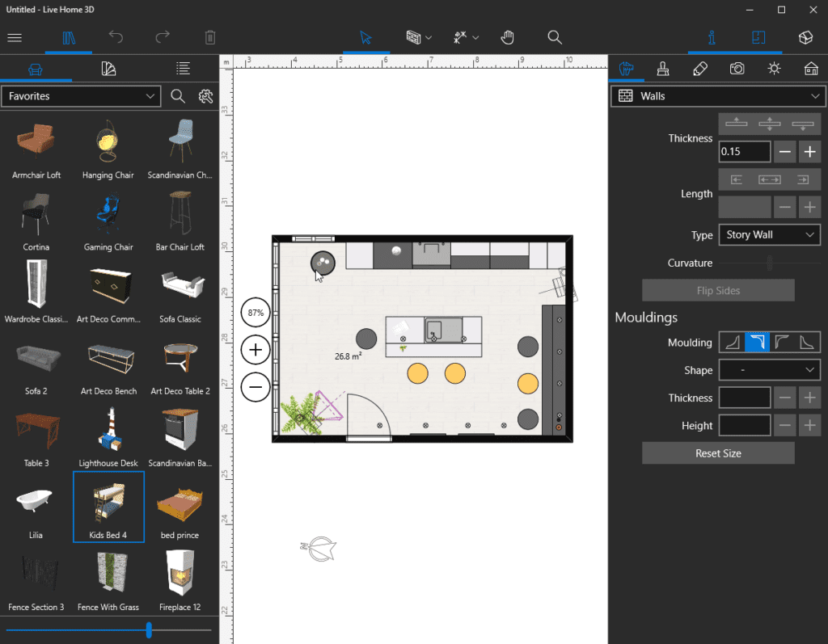Screen dimensions: 828x644
Task: Decrease wall thickness with minus
Action: (784, 152)
